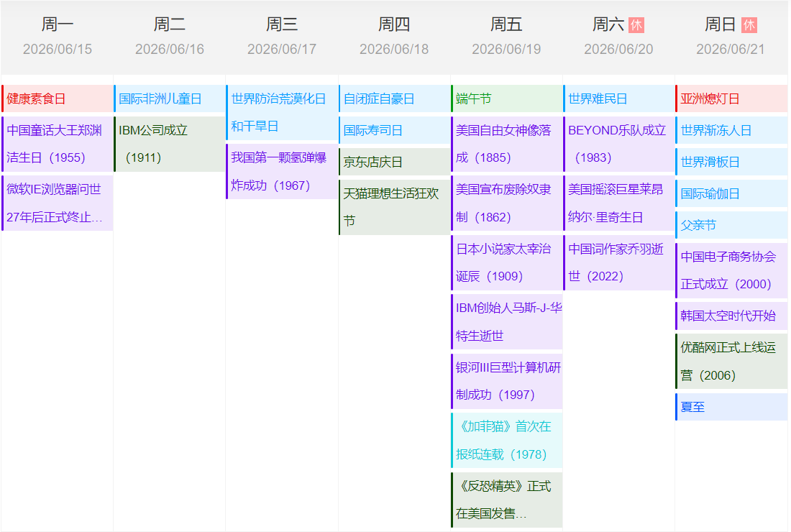Click the 天猫理想生活狂欢节 event

point(394,207)
